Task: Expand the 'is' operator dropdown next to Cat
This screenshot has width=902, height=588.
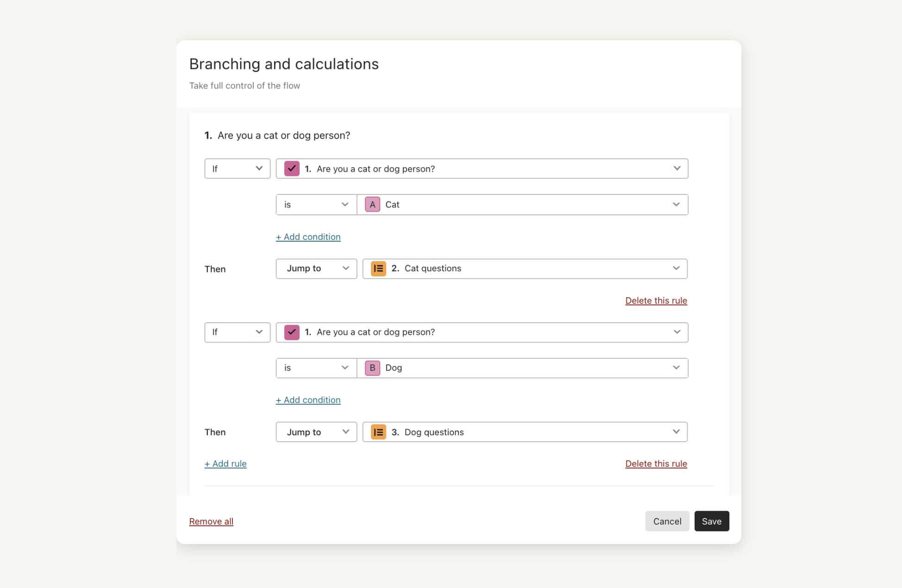Action: click(x=316, y=205)
